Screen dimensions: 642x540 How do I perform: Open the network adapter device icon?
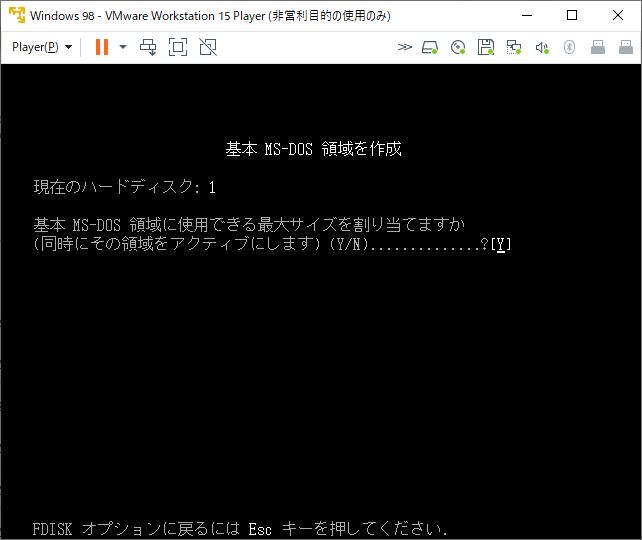(x=514, y=47)
